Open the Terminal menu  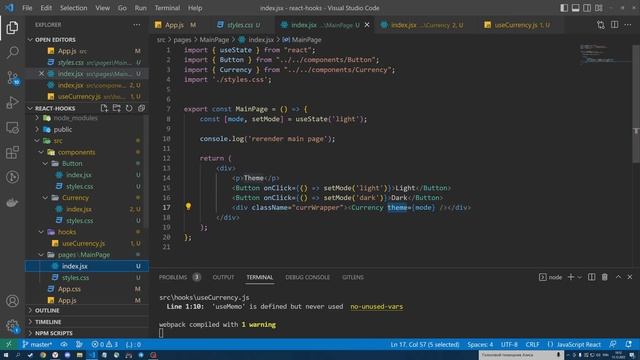(167, 8)
